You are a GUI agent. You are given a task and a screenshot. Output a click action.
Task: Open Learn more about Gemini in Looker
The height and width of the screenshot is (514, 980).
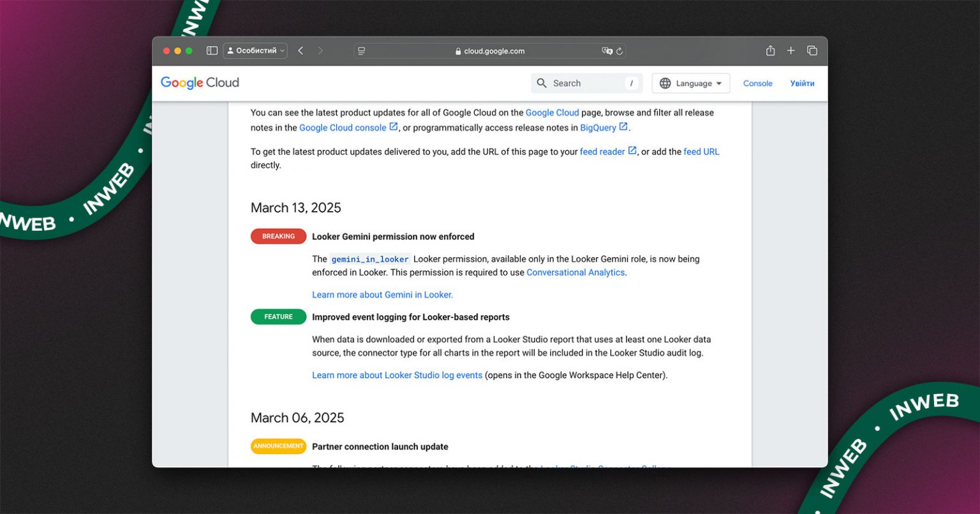(382, 295)
